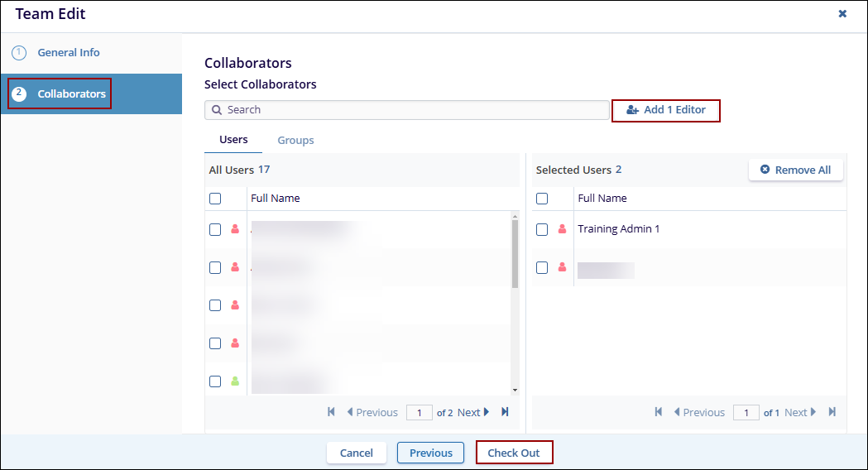
Task: Tick the select-all checkbox in All Users header
Action: point(215,199)
